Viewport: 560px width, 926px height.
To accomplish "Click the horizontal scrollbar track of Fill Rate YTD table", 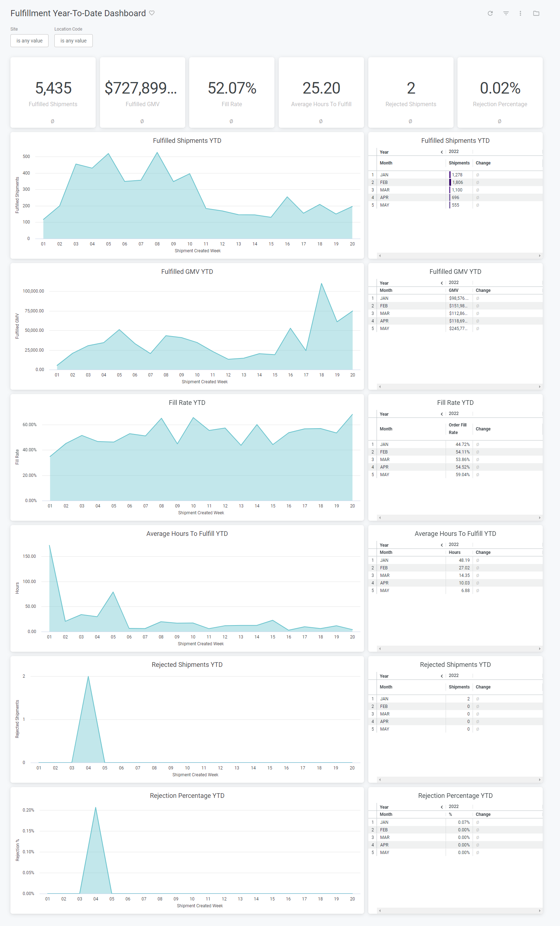I will 459,518.
